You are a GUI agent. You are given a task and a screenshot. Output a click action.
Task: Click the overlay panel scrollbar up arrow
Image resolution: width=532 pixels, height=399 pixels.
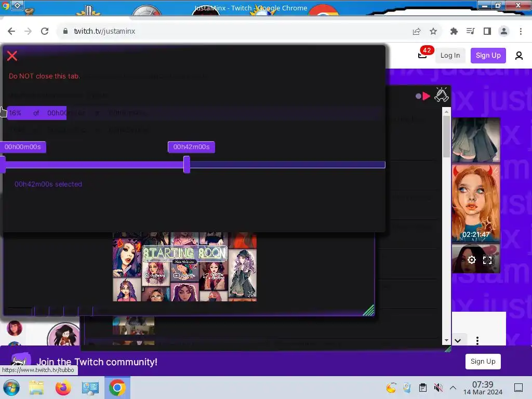click(x=446, y=111)
